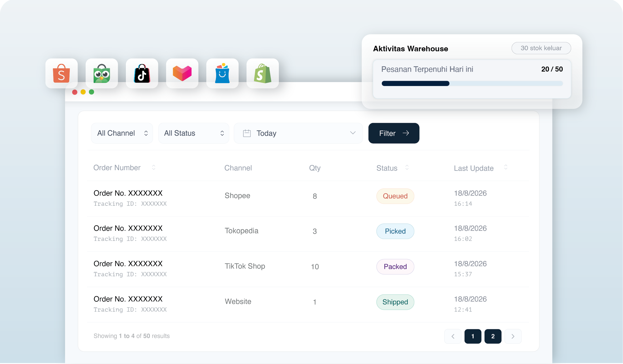The height and width of the screenshot is (364, 623).
Task: Click the 16:14 timestamp
Action: click(x=463, y=204)
